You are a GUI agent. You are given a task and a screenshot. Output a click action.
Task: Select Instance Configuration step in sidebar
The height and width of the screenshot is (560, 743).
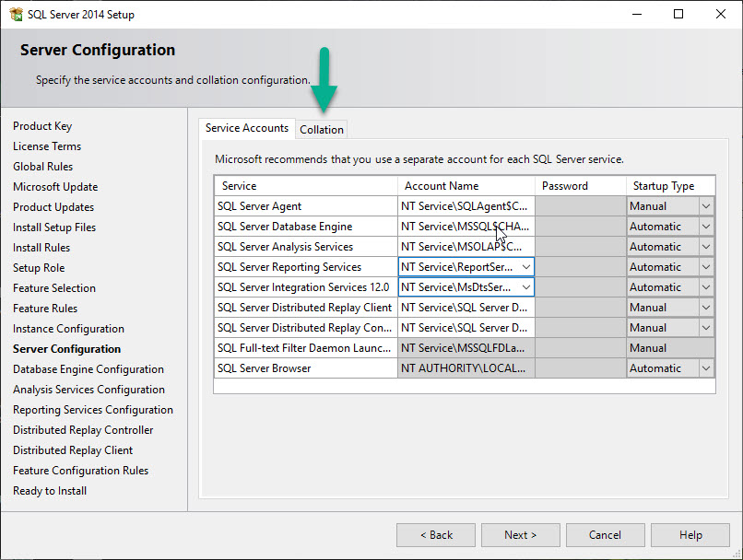pyautogui.click(x=69, y=329)
